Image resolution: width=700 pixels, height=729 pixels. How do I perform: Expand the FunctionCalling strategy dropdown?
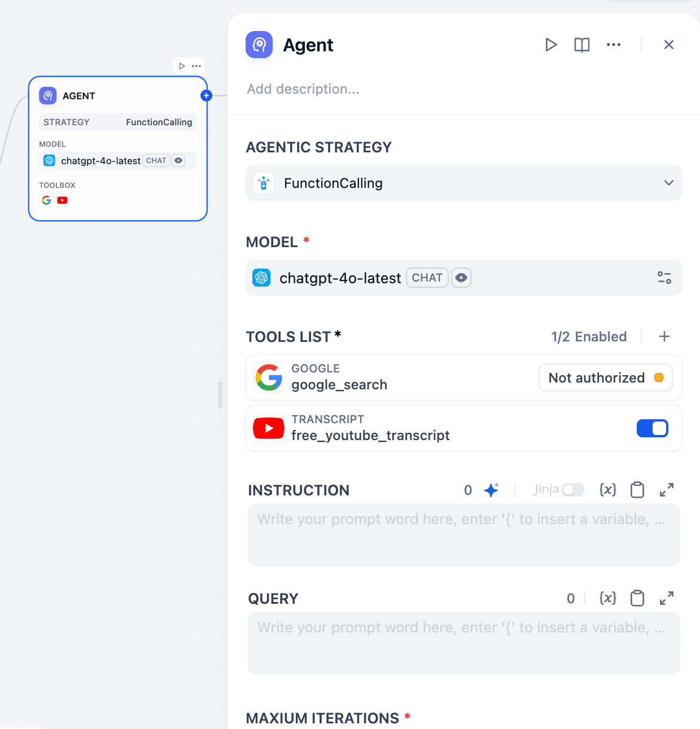[464, 183]
